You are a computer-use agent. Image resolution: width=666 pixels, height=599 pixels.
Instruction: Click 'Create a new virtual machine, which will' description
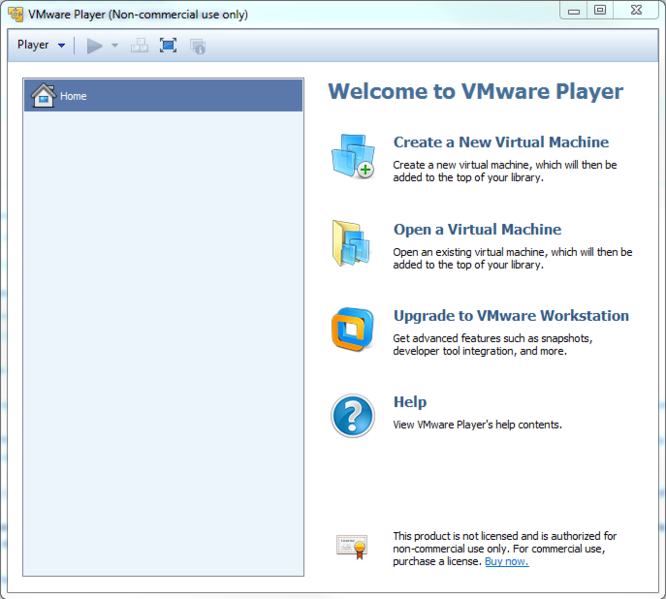point(505,171)
